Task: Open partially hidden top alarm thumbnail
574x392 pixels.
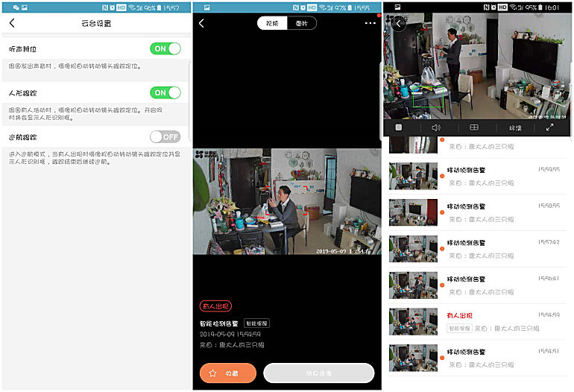Action: [413, 145]
